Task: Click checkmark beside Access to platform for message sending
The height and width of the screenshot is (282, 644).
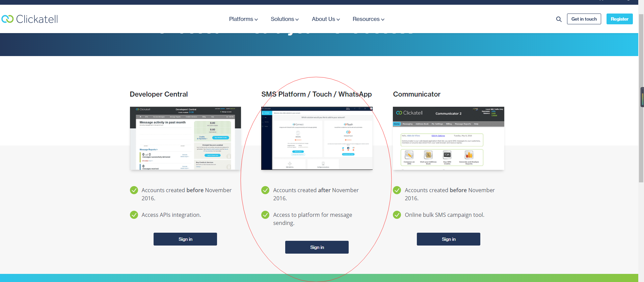Action: [265, 215]
